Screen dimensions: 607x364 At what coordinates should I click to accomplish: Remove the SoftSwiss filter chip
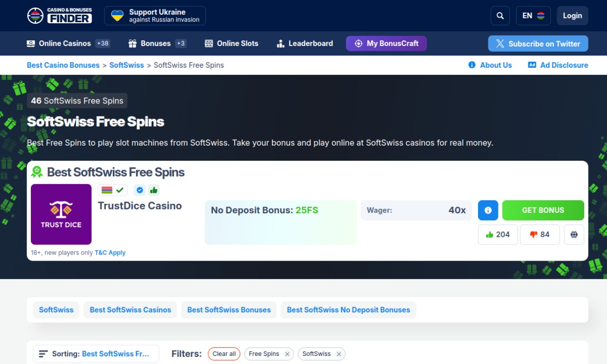tap(339, 354)
